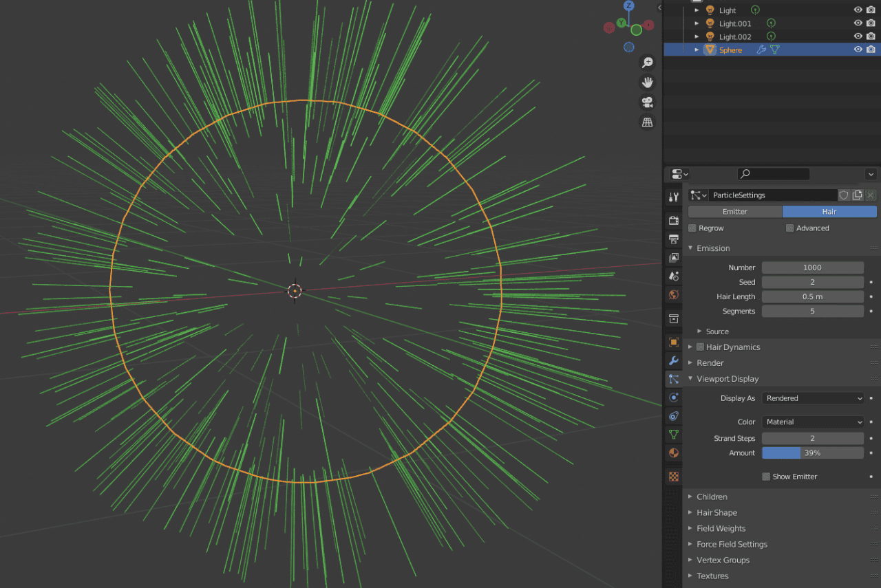Open the Display As dropdown

[x=813, y=398]
